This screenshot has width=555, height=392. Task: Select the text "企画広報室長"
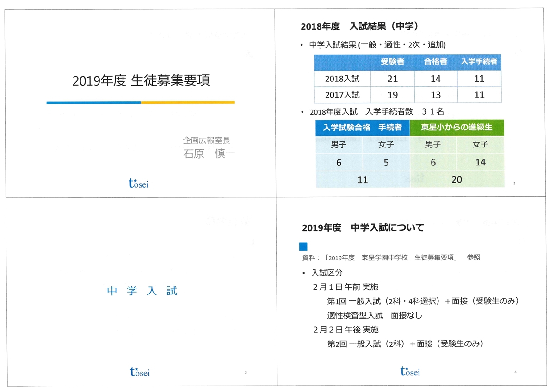(x=206, y=140)
